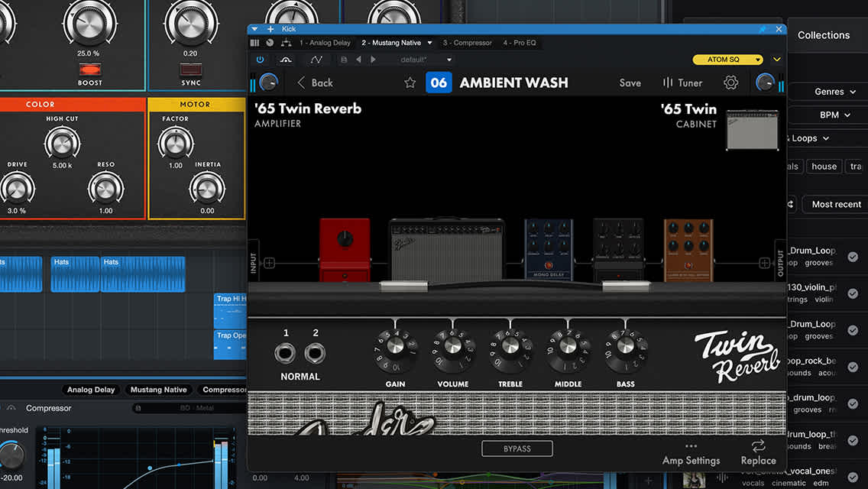Switch to the 1 - Analog Delay tab

click(x=325, y=43)
